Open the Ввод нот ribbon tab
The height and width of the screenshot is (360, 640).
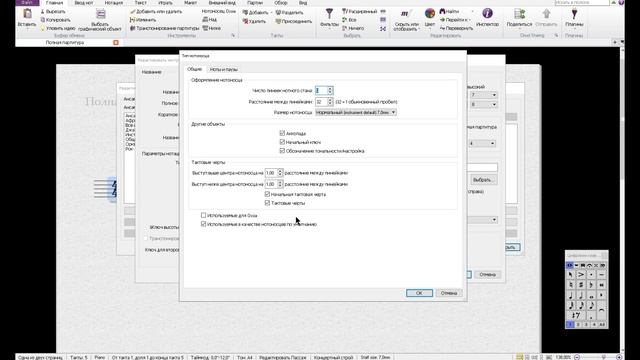(84, 3)
